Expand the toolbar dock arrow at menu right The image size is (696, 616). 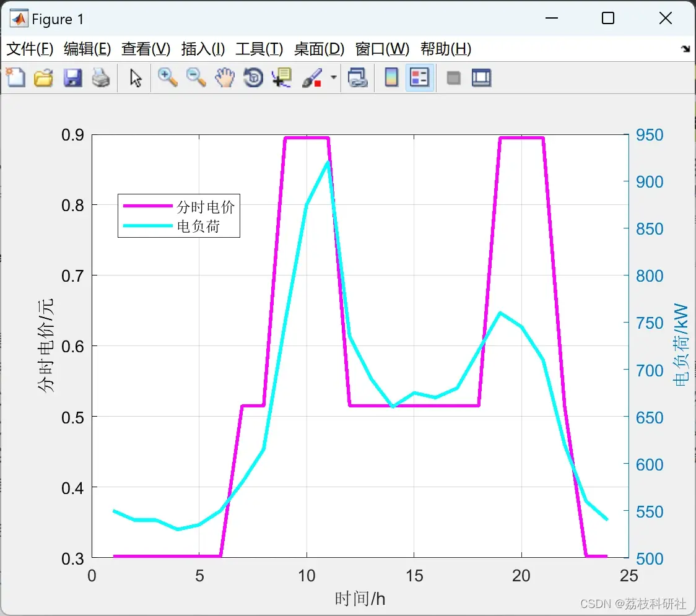point(686,49)
